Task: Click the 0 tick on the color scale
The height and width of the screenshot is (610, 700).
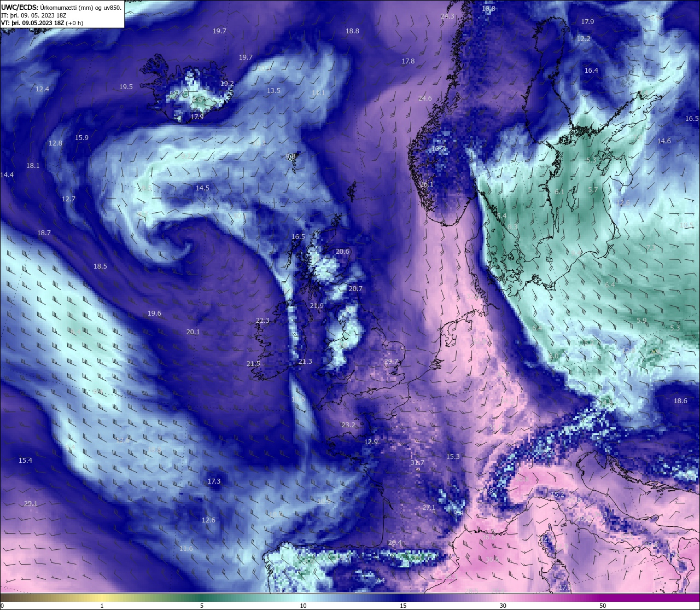Action: (2, 606)
